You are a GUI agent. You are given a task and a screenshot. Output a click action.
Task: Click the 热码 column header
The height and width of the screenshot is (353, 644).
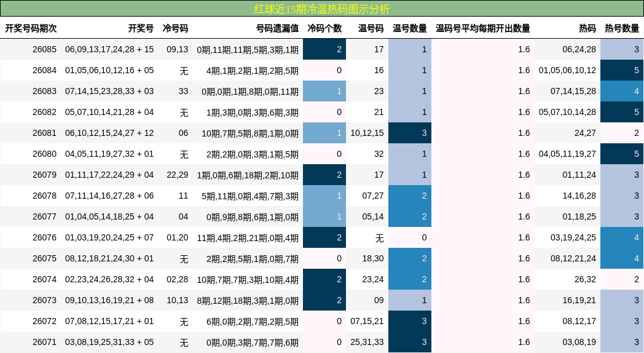tap(587, 28)
